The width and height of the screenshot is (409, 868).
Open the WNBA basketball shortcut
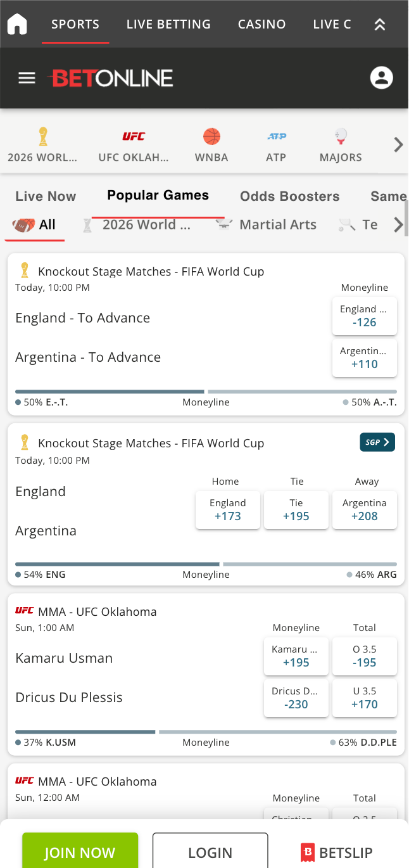click(x=211, y=145)
